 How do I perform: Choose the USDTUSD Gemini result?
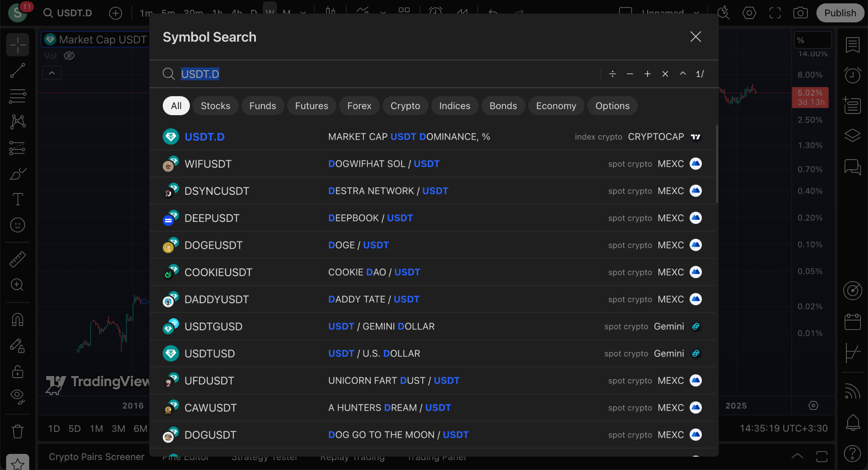[x=432, y=354]
